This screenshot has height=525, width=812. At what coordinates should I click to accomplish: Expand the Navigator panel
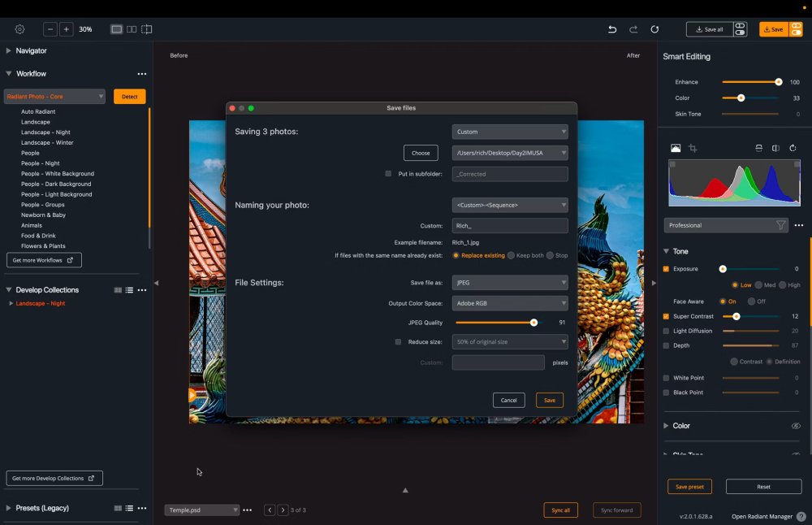pos(8,50)
